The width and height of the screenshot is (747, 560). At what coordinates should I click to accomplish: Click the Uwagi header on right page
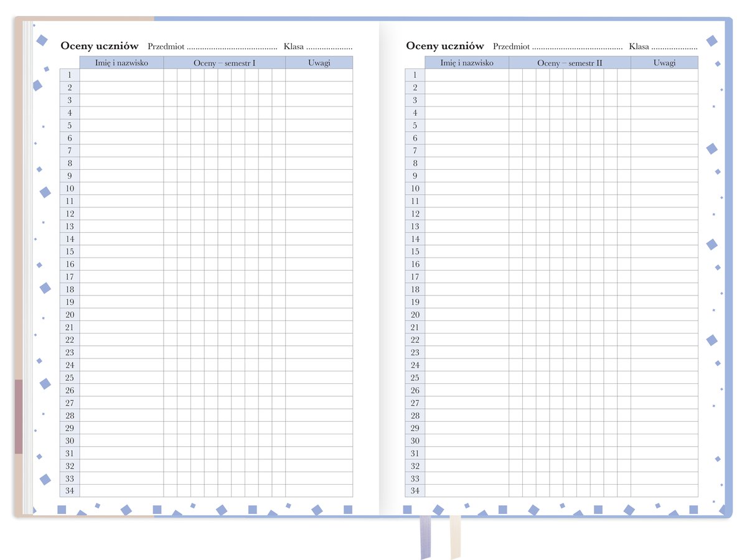click(664, 63)
